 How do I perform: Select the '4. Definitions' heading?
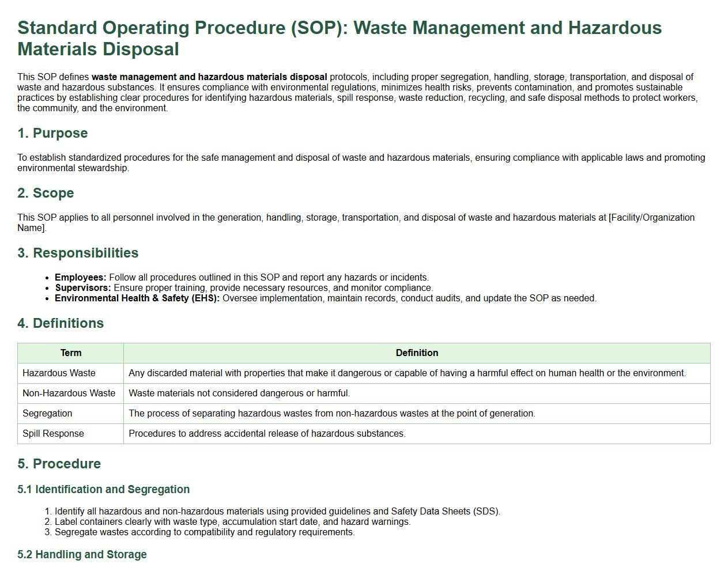coord(61,323)
